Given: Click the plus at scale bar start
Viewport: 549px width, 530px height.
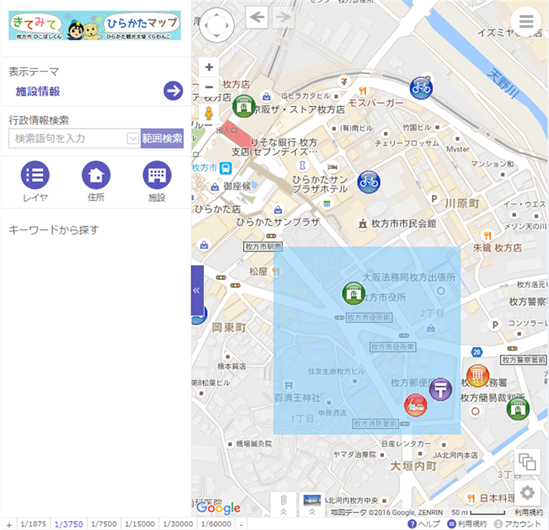Looking at the screenshot, I should point(9,525).
